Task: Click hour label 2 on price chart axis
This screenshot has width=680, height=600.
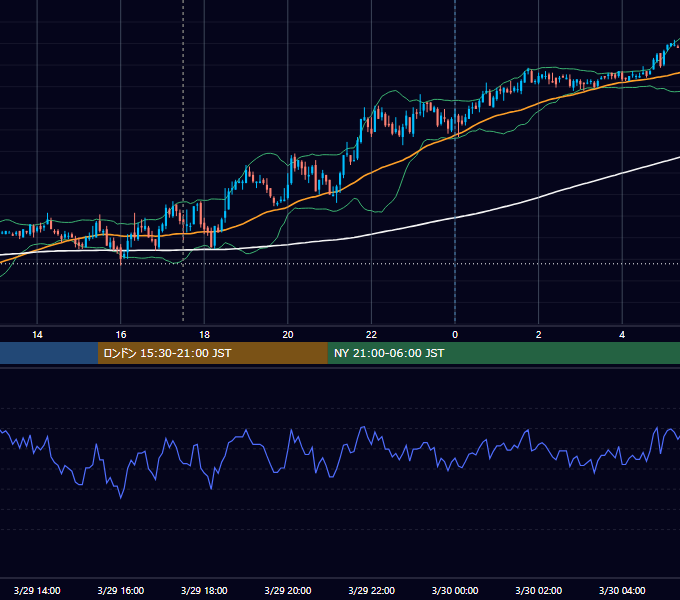Action: click(x=538, y=335)
